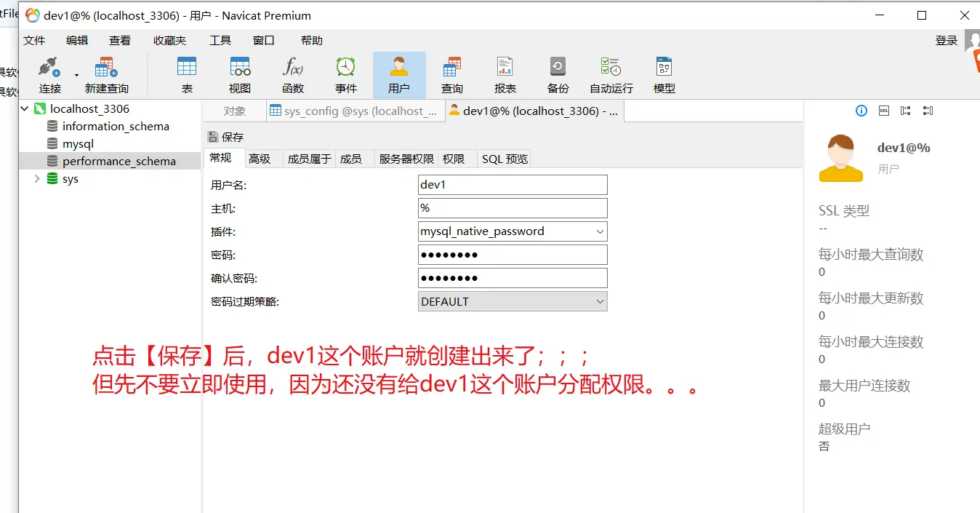Click the 用户名 input field
This screenshot has width=980, height=513.
[x=513, y=185]
